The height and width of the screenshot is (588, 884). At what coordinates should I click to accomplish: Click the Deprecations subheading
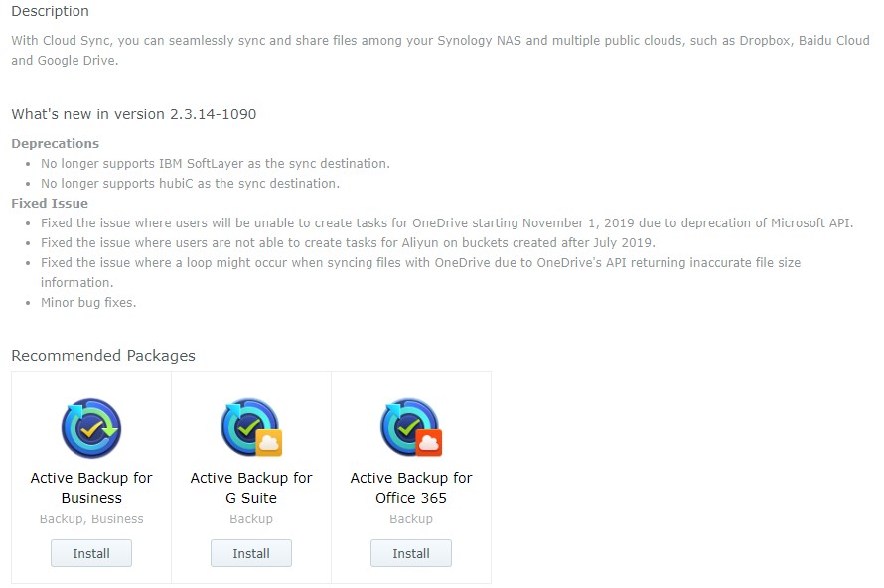click(x=56, y=144)
